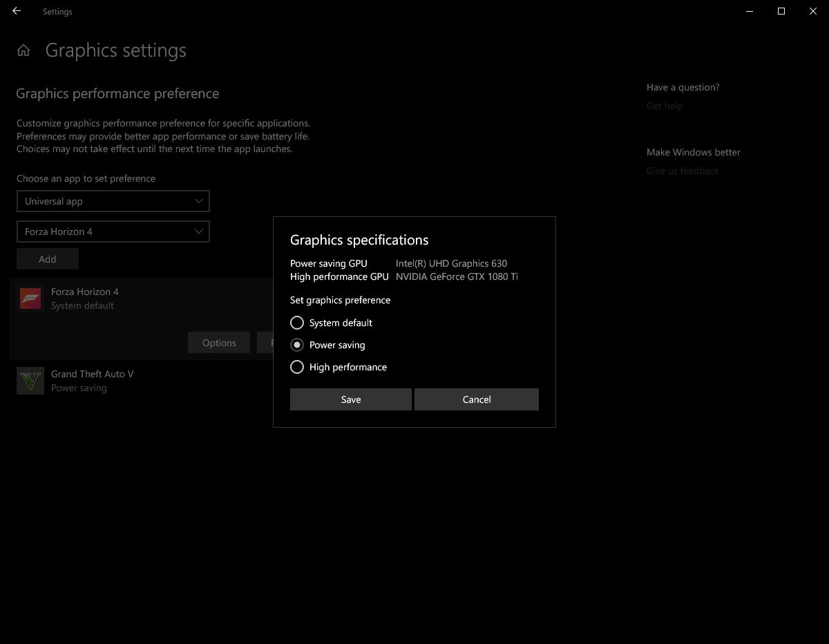This screenshot has height=644, width=829.
Task: Select the Grand Theft Auto V list entry
Action: (x=93, y=374)
